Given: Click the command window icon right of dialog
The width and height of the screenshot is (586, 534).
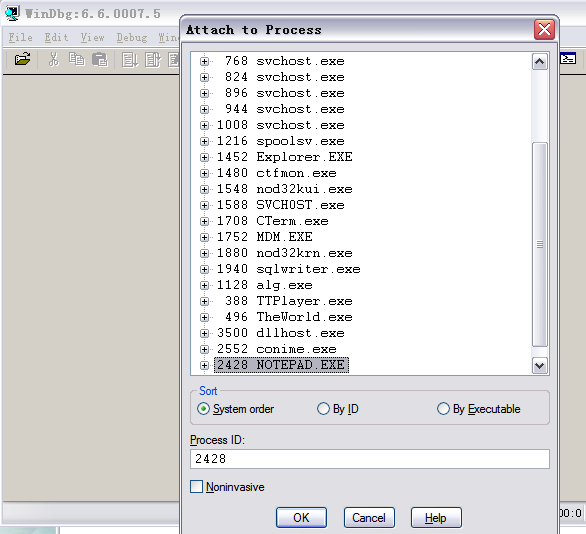Looking at the screenshot, I should [x=568, y=59].
